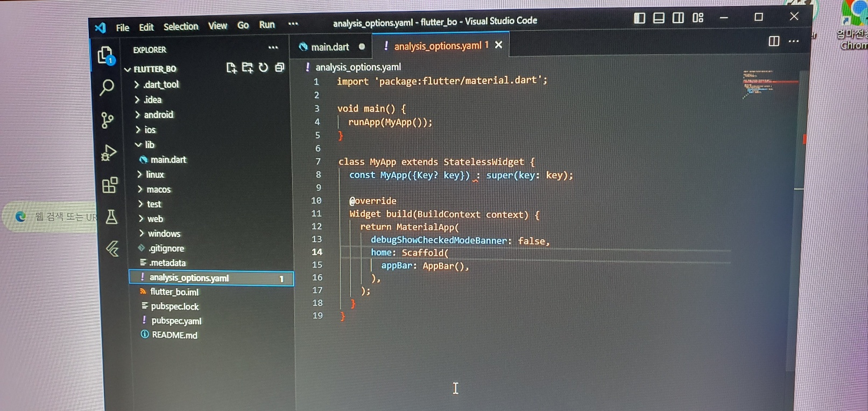Expand the hidden menu items ellipsis

click(293, 24)
